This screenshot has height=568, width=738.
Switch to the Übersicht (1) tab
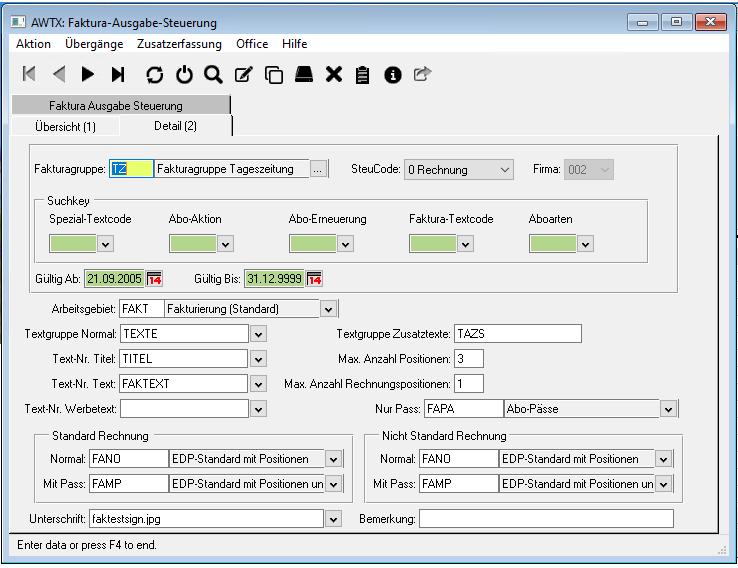tap(65, 126)
